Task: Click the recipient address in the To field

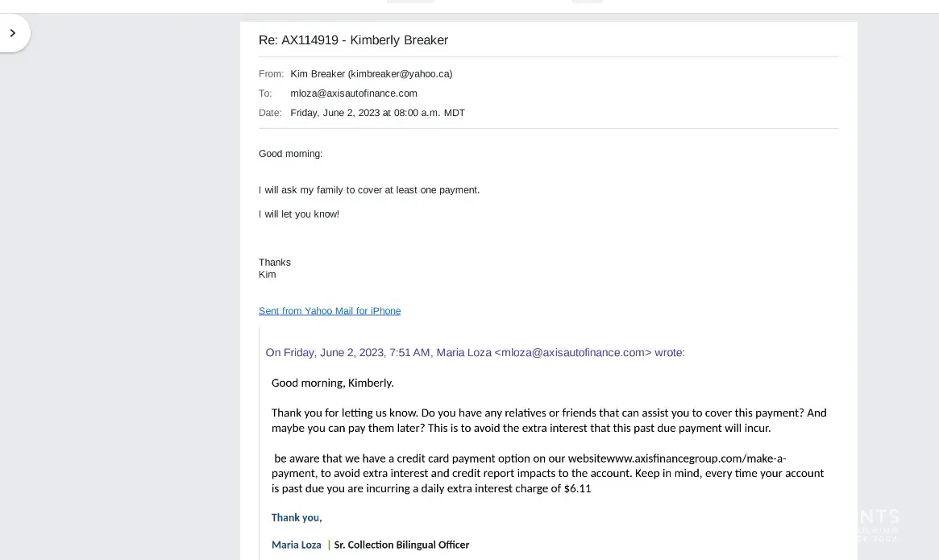Action: [x=353, y=93]
